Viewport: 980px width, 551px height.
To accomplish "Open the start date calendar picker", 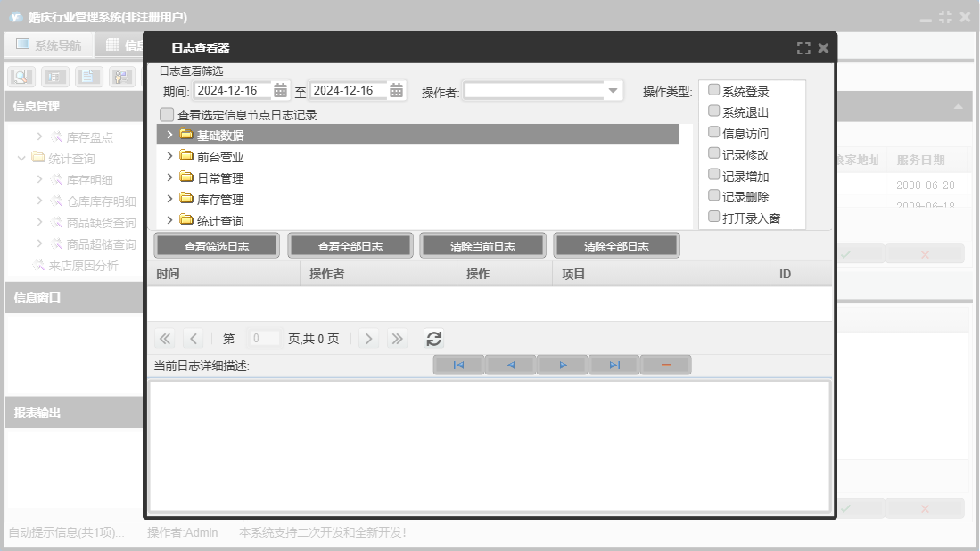I will point(280,91).
